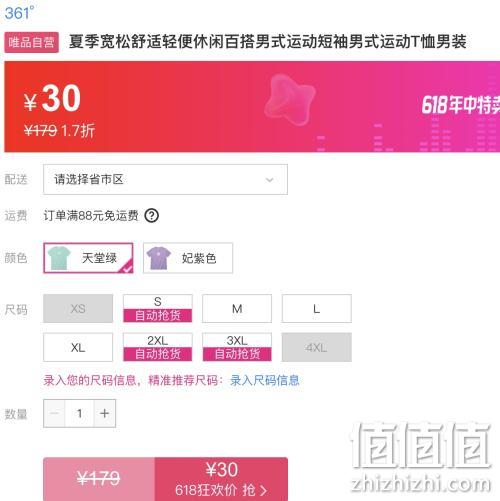Select size 3XL with 自动抢货
Viewport: 500px width, 501px height.
[237, 347]
